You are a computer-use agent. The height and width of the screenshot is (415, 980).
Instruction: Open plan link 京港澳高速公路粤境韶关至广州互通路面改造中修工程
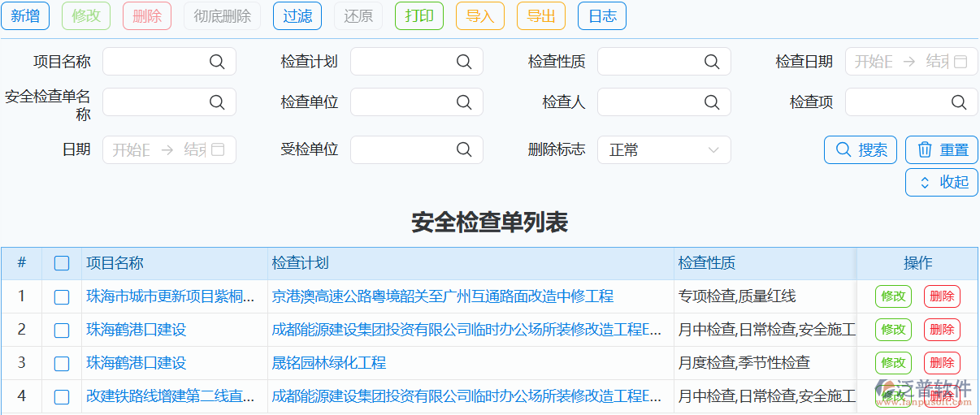(x=443, y=296)
